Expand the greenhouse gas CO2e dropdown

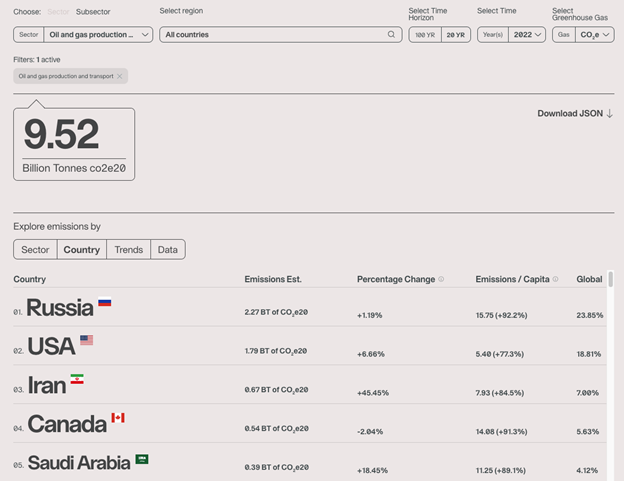coord(590,35)
